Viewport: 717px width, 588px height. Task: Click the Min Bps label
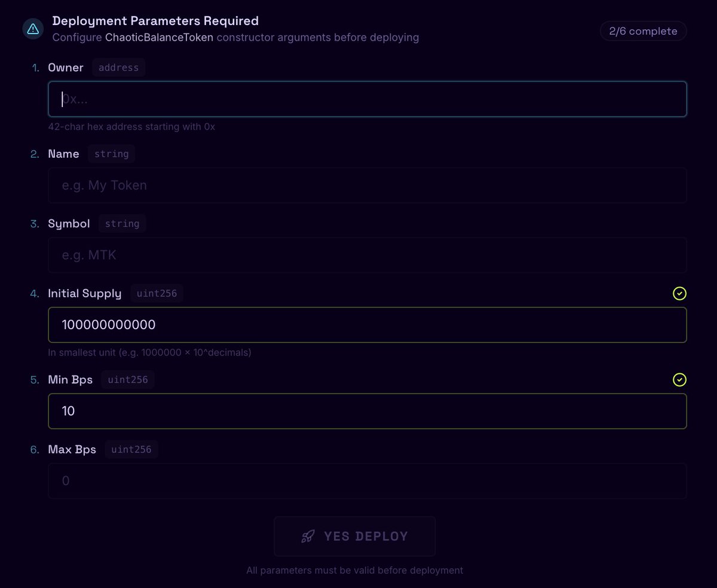tap(71, 379)
